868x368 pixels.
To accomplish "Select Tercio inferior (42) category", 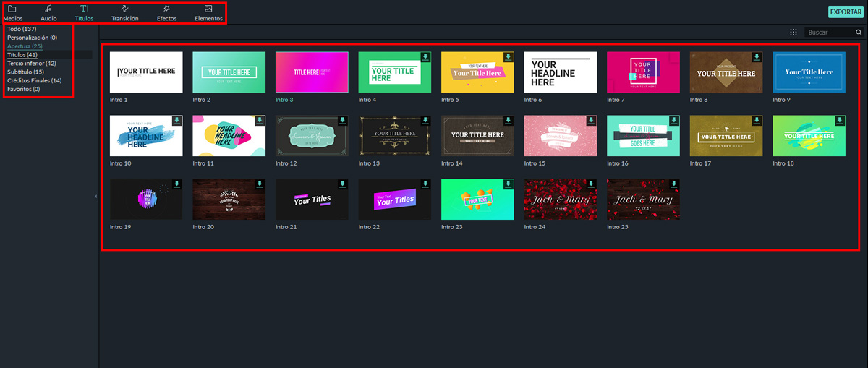I will [31, 64].
